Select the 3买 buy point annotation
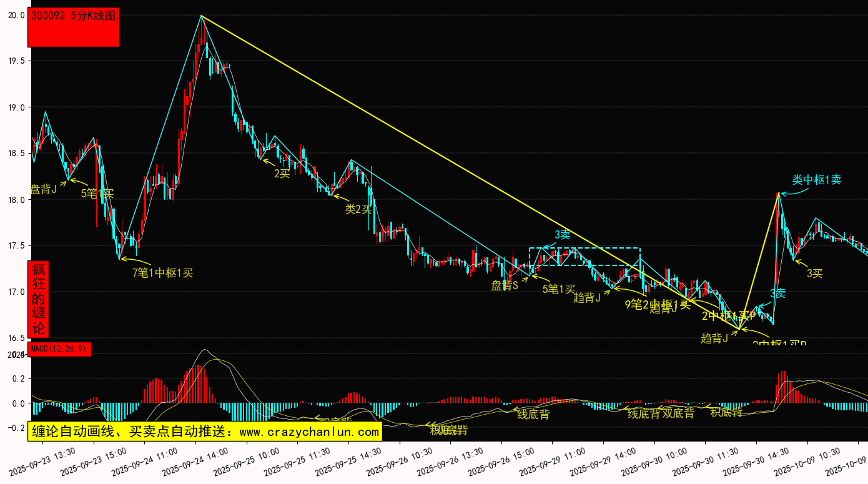This screenshot has width=868, height=484. click(814, 273)
